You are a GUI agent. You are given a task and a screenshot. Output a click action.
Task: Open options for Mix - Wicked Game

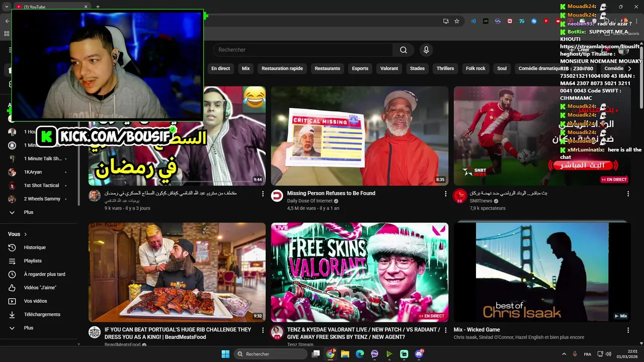(628, 330)
